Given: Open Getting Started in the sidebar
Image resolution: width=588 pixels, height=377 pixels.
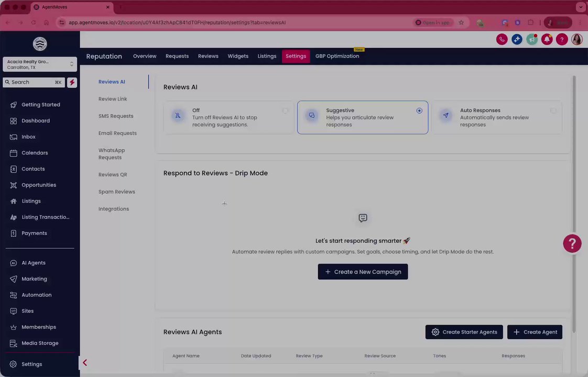Looking at the screenshot, I should (x=40, y=105).
